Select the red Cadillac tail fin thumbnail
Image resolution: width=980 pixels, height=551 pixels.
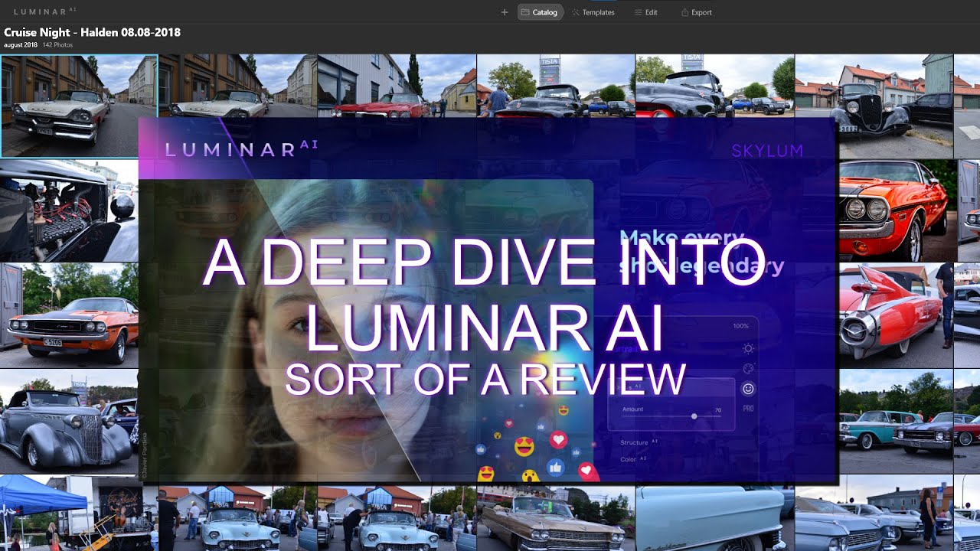click(897, 315)
